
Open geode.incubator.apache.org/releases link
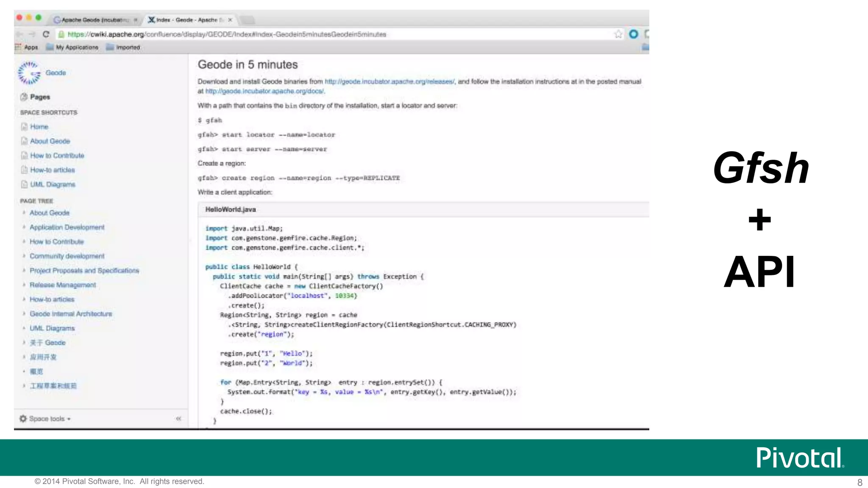coord(389,81)
